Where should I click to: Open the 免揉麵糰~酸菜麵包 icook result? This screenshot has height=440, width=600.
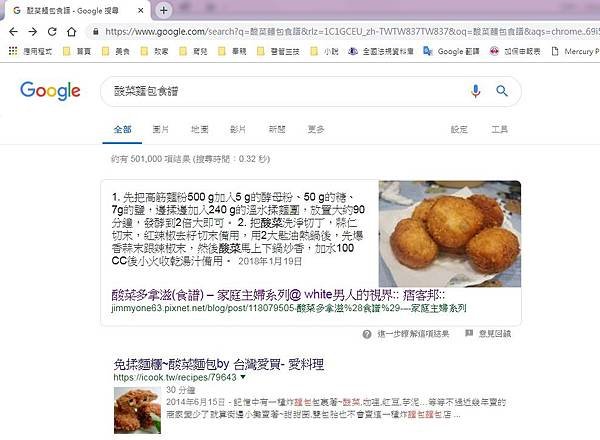click(219, 364)
